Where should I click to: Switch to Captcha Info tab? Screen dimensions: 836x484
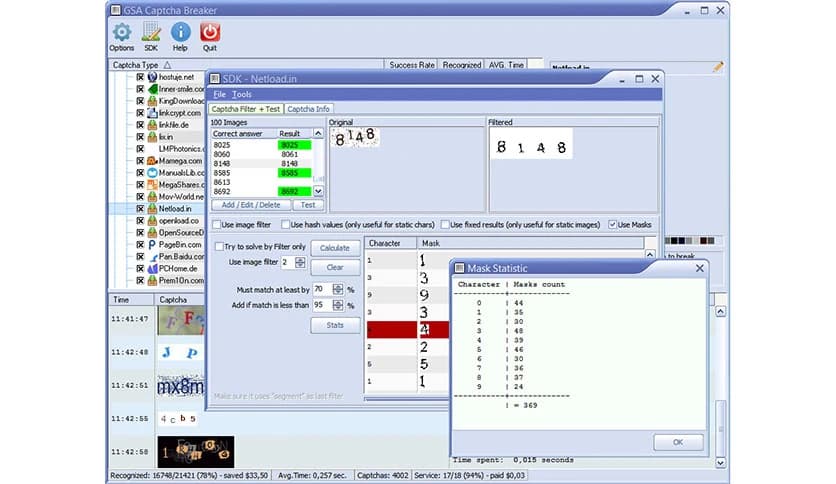[308, 109]
